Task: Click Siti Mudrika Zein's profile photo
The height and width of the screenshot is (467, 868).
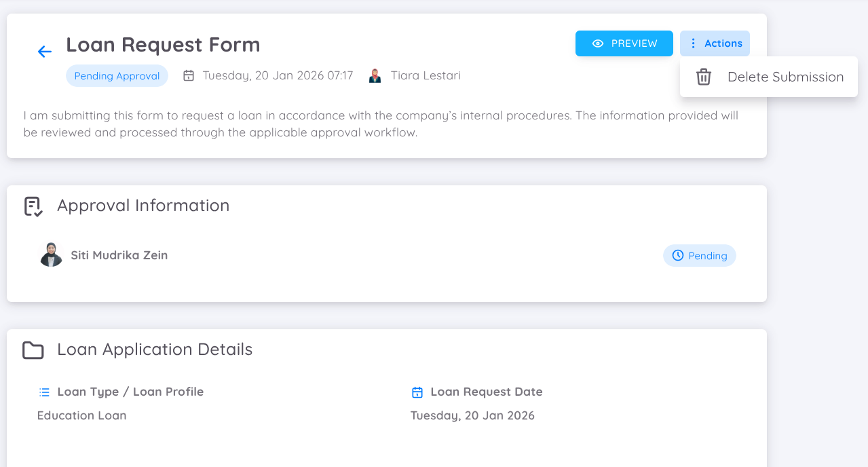Action: pyautogui.click(x=51, y=255)
